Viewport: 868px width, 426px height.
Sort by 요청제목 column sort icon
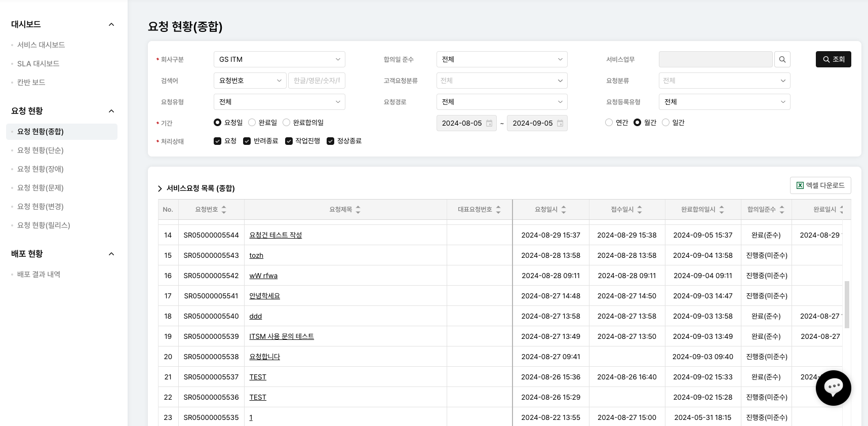click(358, 210)
